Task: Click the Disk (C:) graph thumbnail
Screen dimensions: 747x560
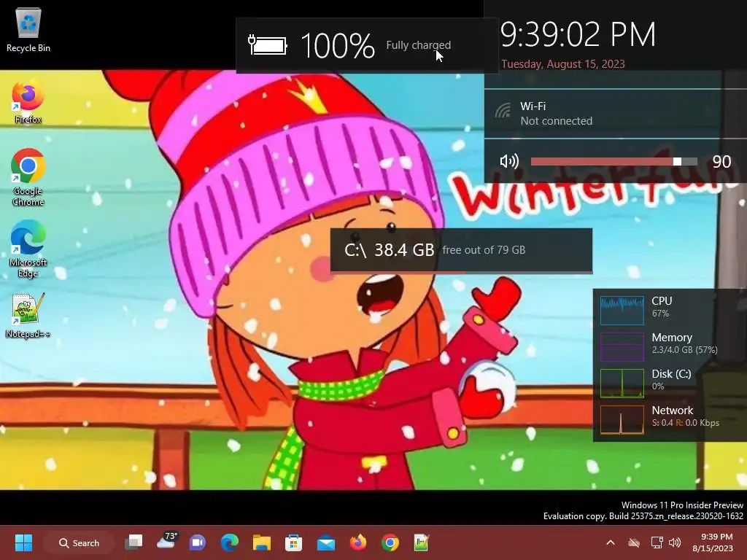Action: point(622,384)
